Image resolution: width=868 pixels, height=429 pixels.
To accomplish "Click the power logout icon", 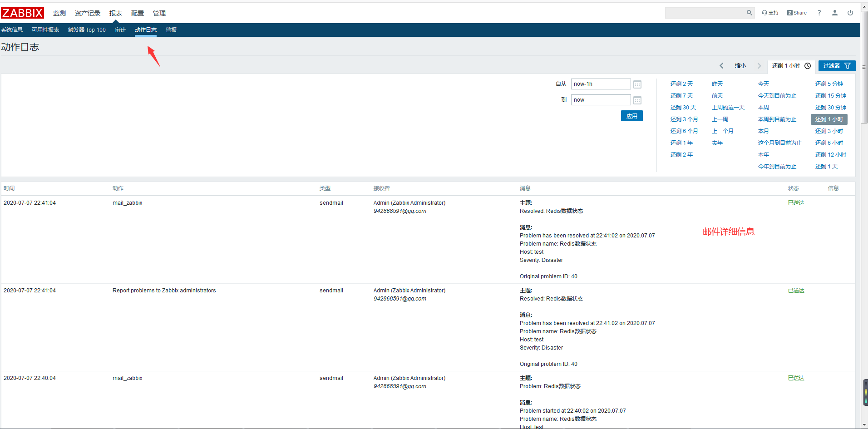I will pyautogui.click(x=850, y=13).
